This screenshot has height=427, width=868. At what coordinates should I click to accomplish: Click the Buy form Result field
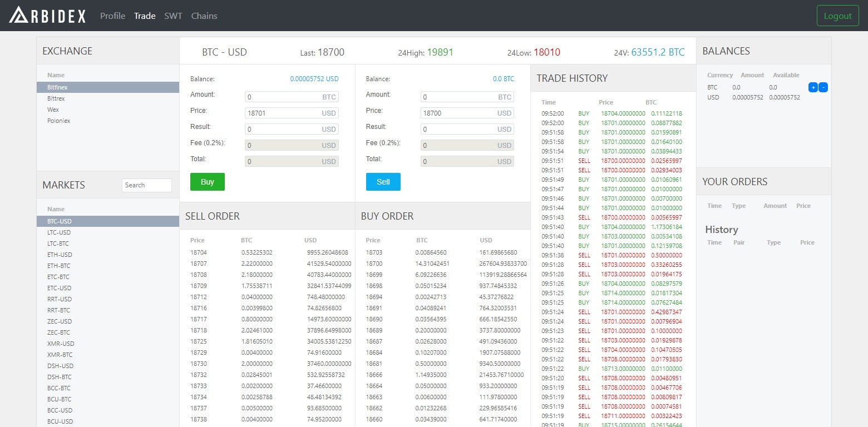click(292, 129)
